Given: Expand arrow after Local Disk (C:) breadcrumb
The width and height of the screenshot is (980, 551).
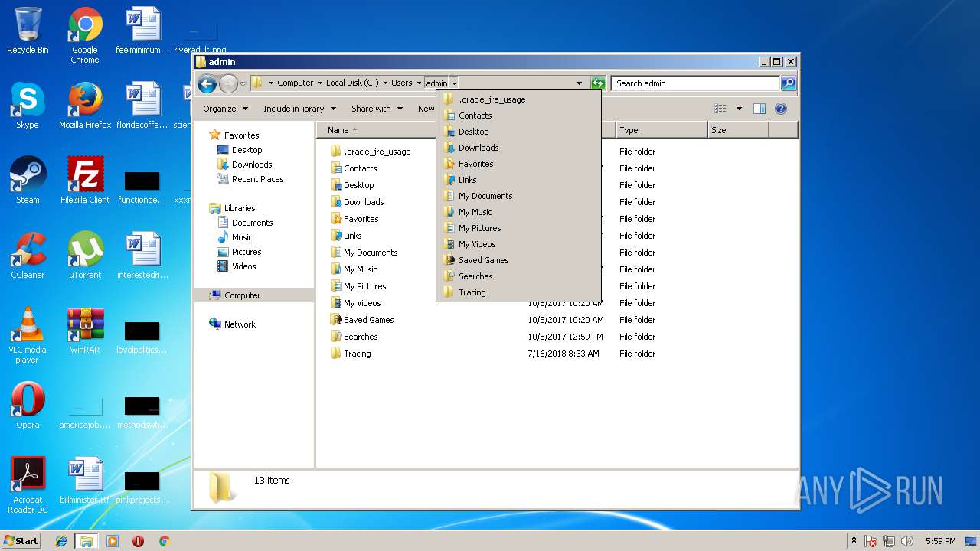Looking at the screenshot, I should tap(386, 83).
